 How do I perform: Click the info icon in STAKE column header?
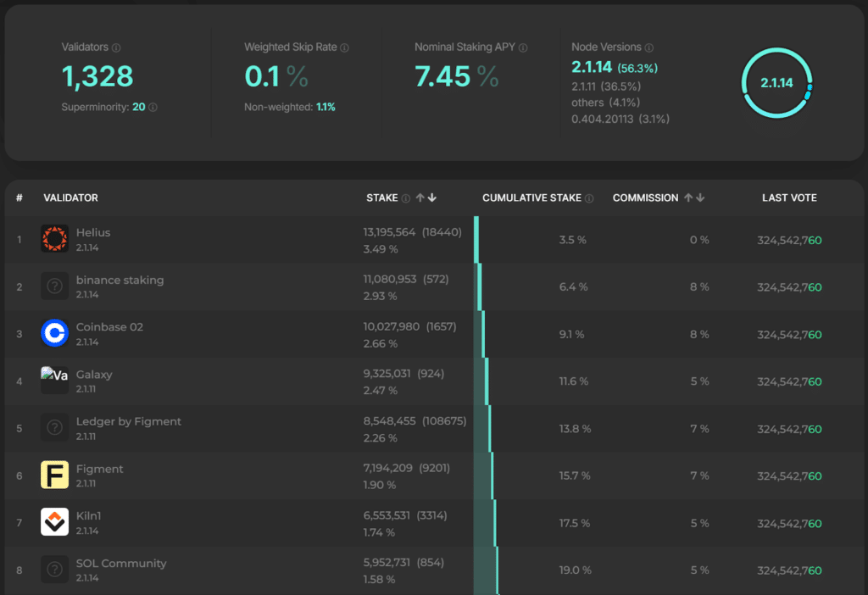tap(406, 198)
